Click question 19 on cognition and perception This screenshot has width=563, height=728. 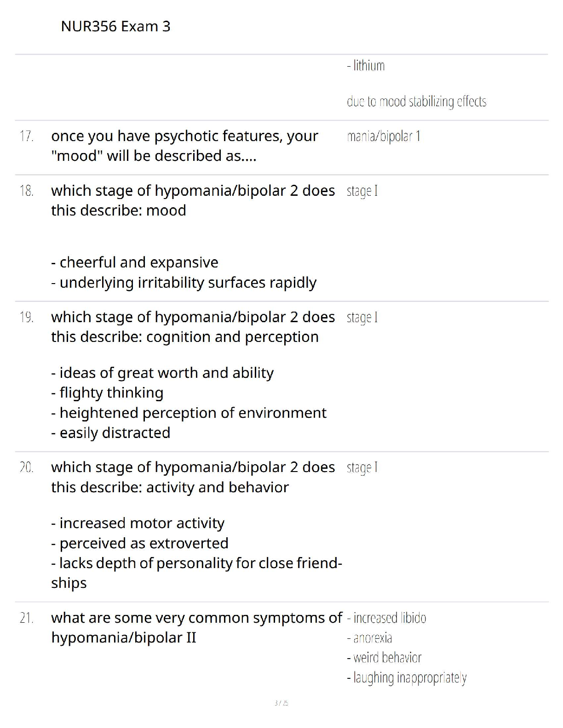pyautogui.click(x=193, y=327)
